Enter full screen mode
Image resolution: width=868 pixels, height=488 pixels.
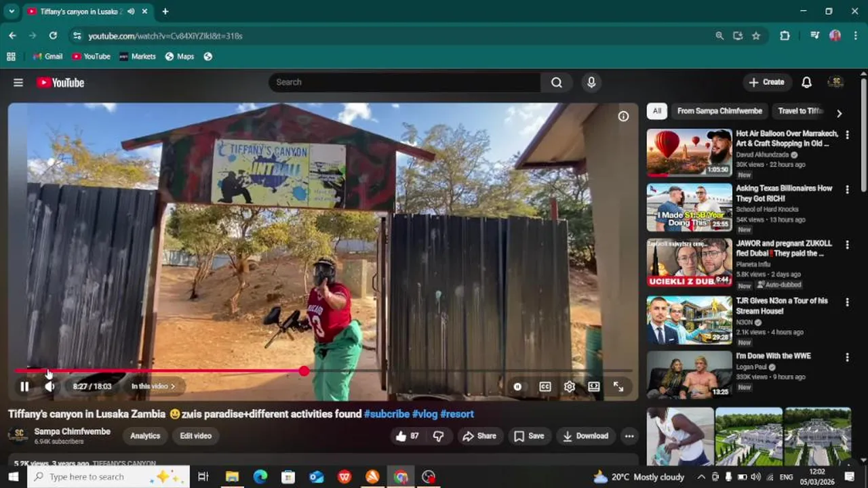coord(618,386)
